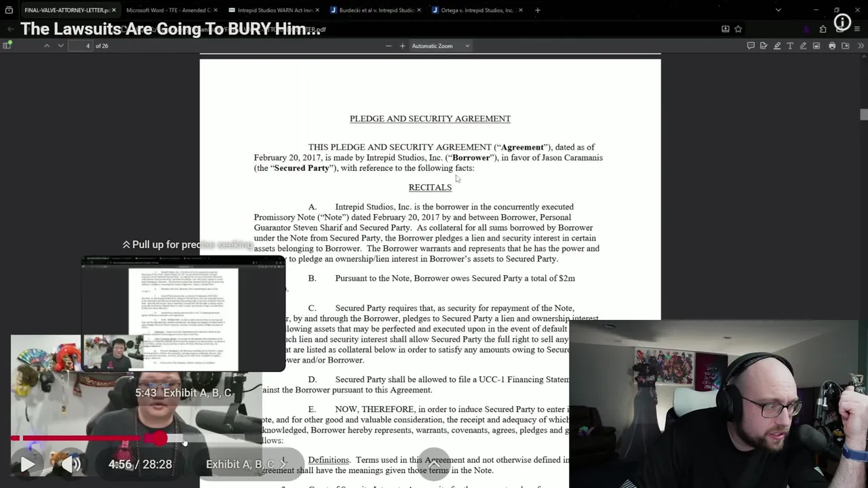The width and height of the screenshot is (868, 488).
Task: Open the extensions puzzle icon
Action: coord(823,29)
